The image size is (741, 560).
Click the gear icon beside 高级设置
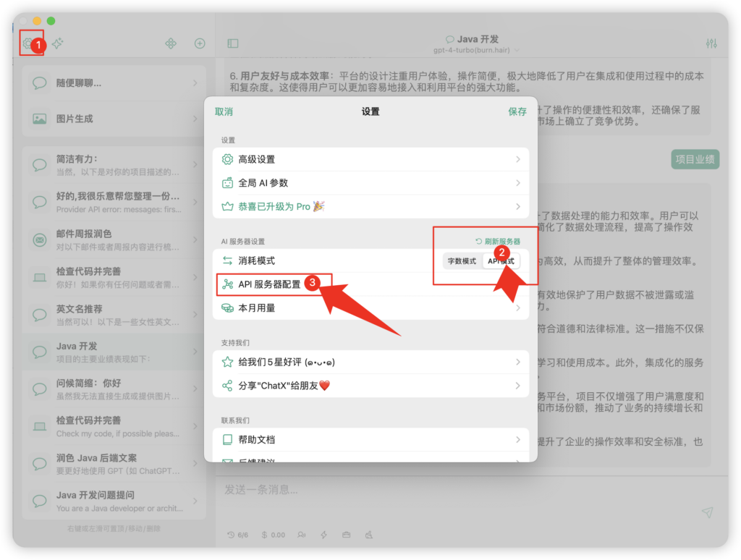click(227, 159)
